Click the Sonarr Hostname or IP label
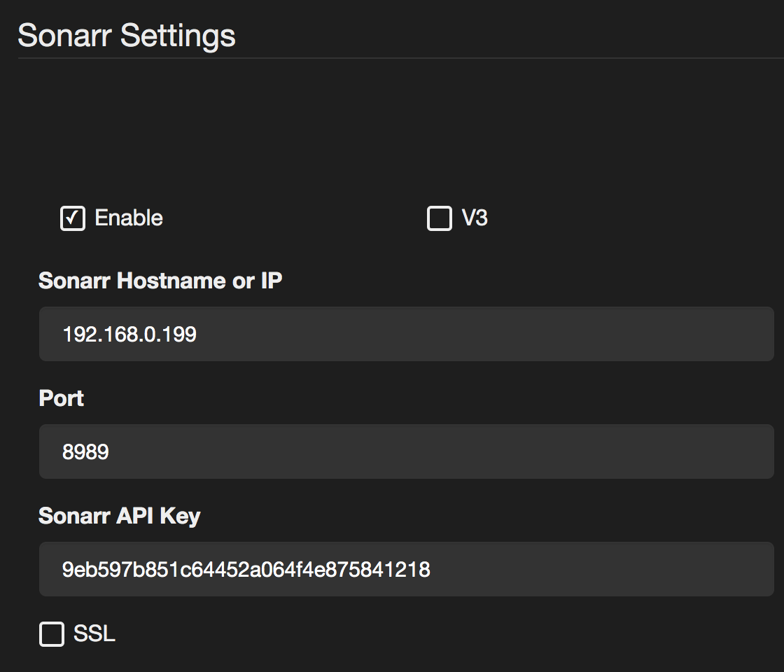784x672 pixels. [160, 280]
